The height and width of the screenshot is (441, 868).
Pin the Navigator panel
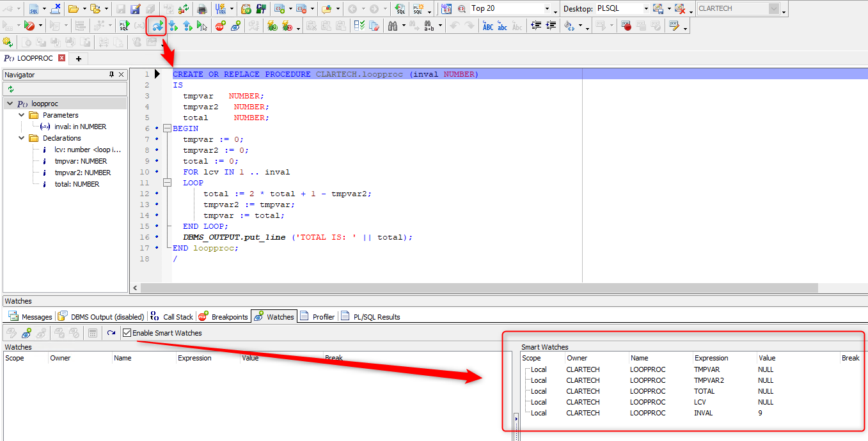pos(111,75)
